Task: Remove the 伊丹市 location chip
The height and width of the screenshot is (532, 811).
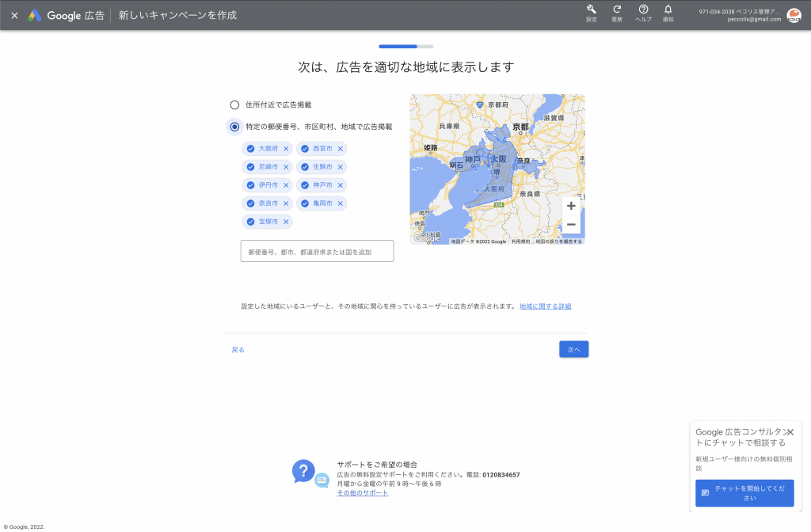Action: (286, 185)
